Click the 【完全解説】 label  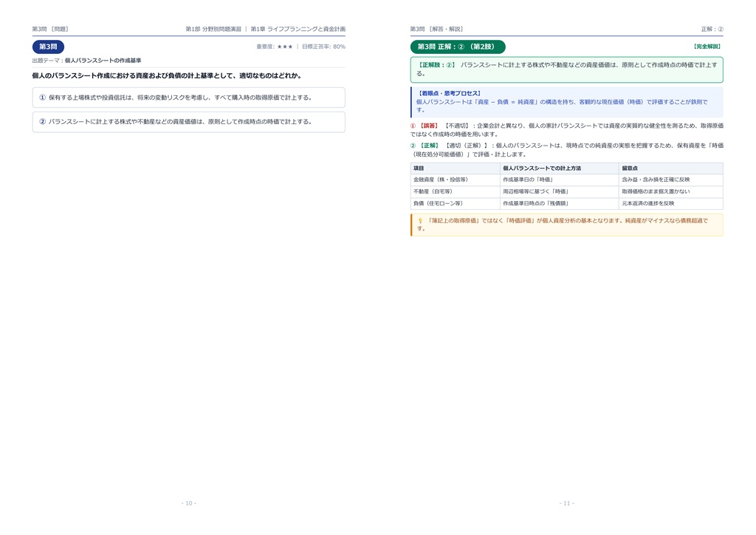tap(707, 47)
